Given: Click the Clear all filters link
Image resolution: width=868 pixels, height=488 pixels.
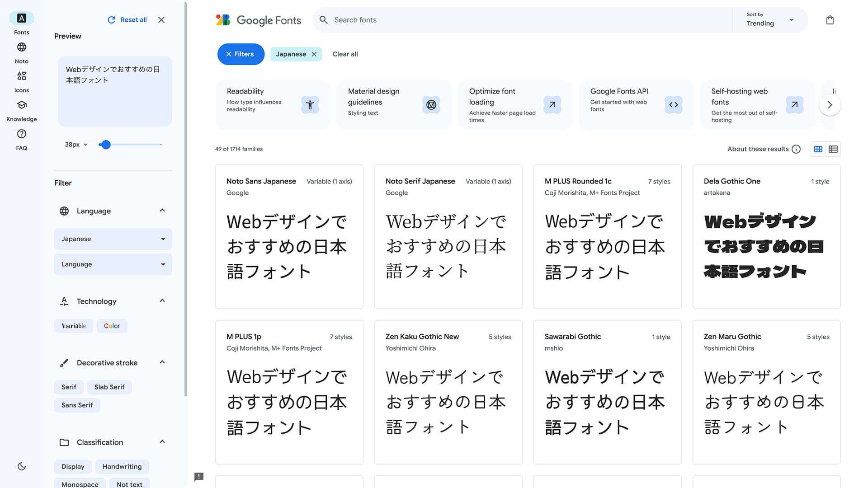Looking at the screenshot, I should (345, 54).
